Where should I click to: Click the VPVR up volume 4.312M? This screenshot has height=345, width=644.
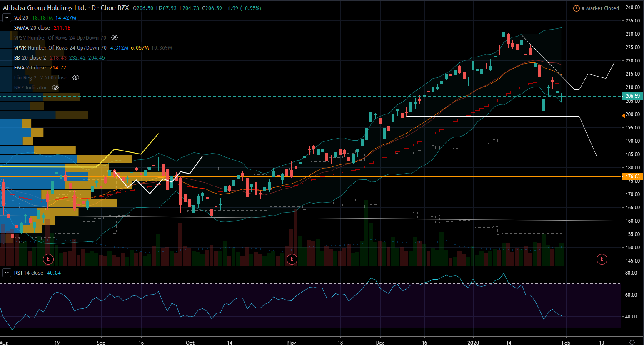119,48
